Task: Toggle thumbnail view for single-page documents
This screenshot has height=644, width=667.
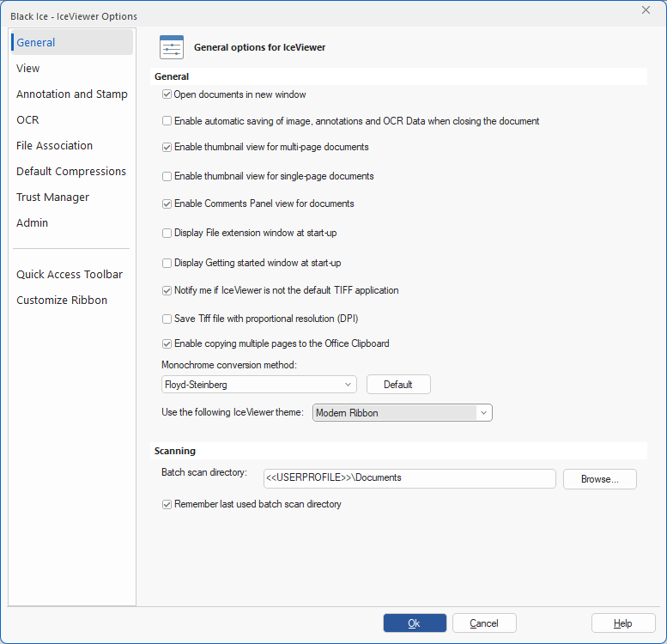Action: click(x=167, y=176)
